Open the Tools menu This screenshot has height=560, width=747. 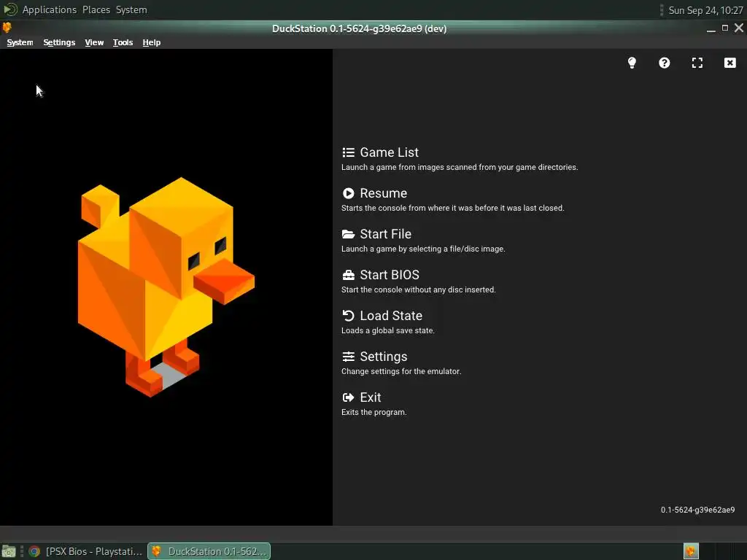(x=123, y=42)
